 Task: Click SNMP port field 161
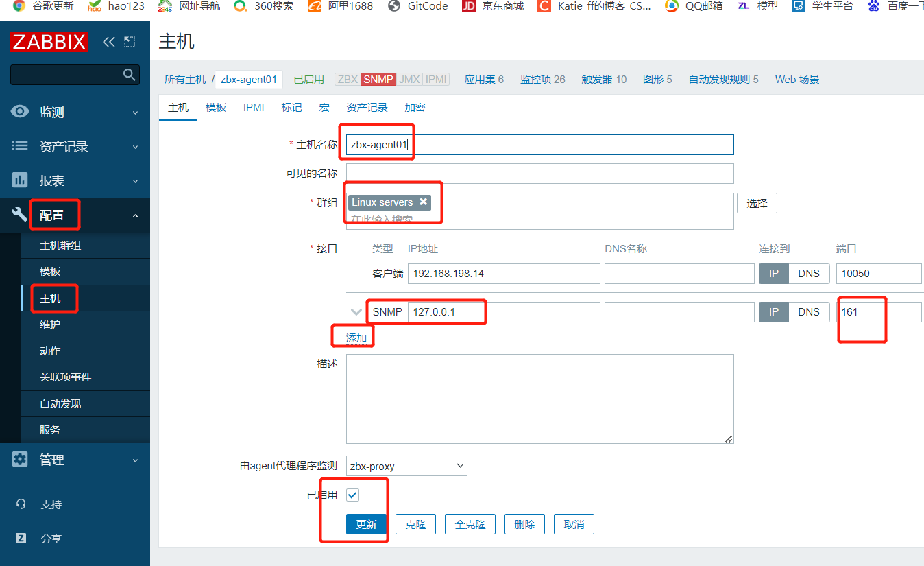(880, 311)
